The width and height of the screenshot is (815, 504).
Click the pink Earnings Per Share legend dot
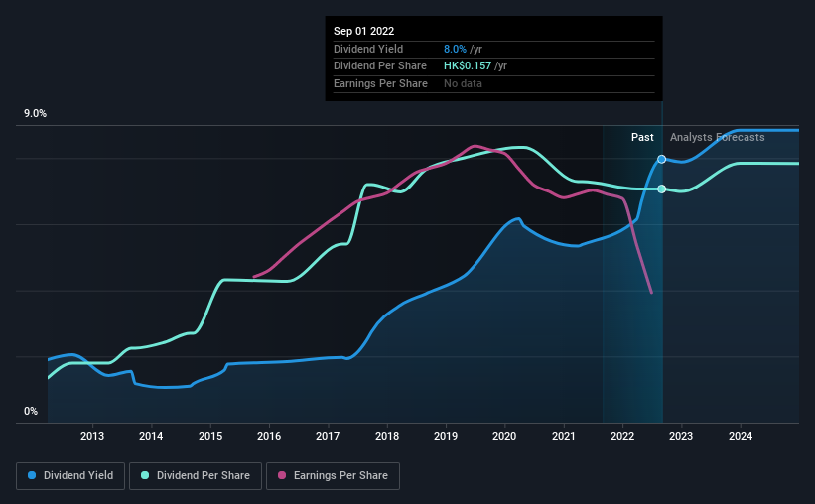pyautogui.click(x=282, y=476)
